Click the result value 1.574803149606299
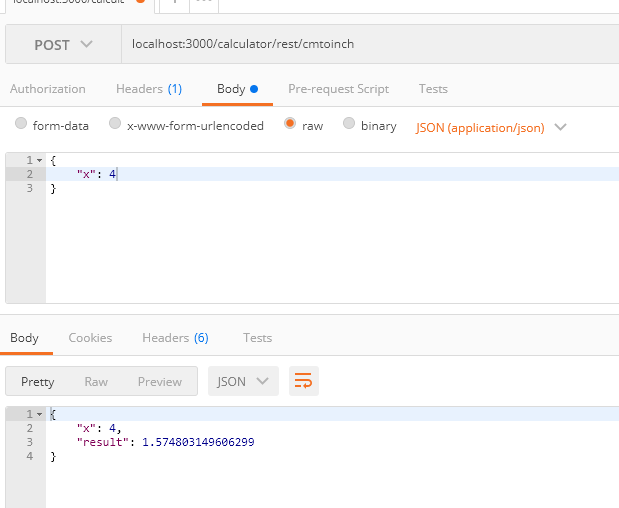The image size is (619, 508). pyautogui.click(x=198, y=442)
